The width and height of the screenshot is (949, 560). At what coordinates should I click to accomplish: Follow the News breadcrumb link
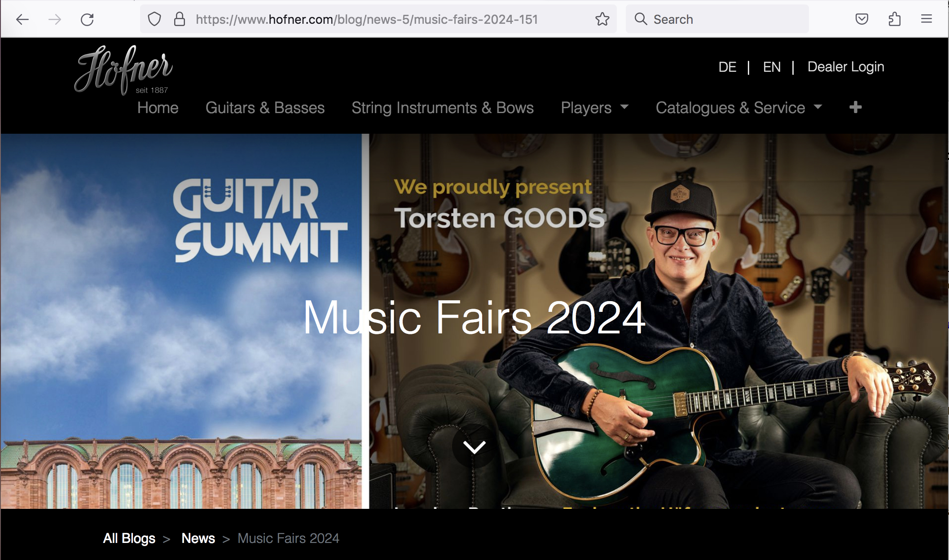point(198,538)
